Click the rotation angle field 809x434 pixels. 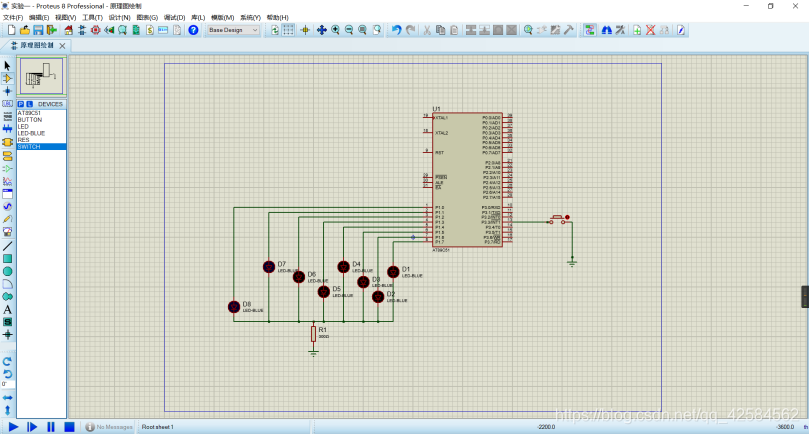(x=7, y=384)
